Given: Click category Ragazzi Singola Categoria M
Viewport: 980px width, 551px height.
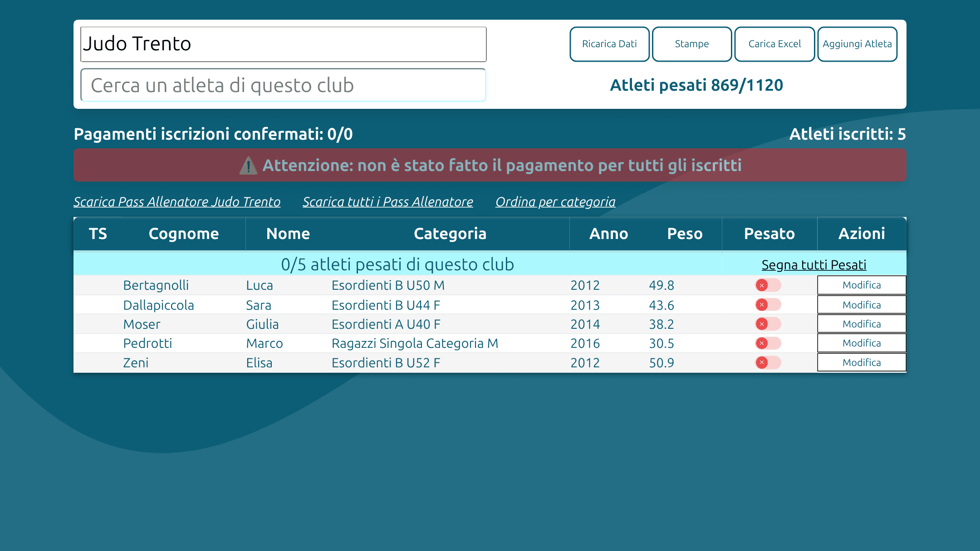Looking at the screenshot, I should (415, 343).
